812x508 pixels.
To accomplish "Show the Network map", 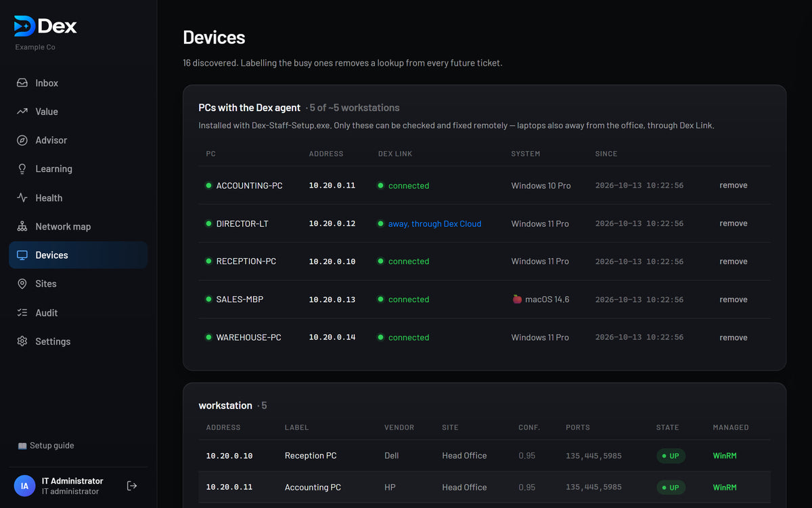I will click(78, 226).
